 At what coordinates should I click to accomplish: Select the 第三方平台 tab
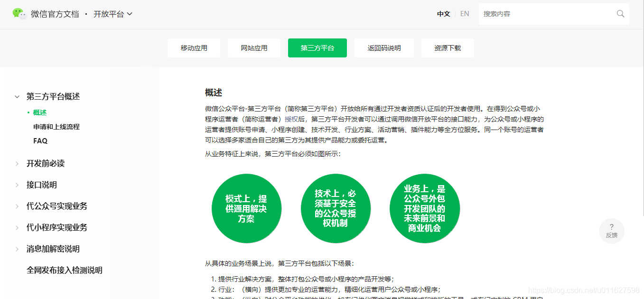[x=317, y=48]
